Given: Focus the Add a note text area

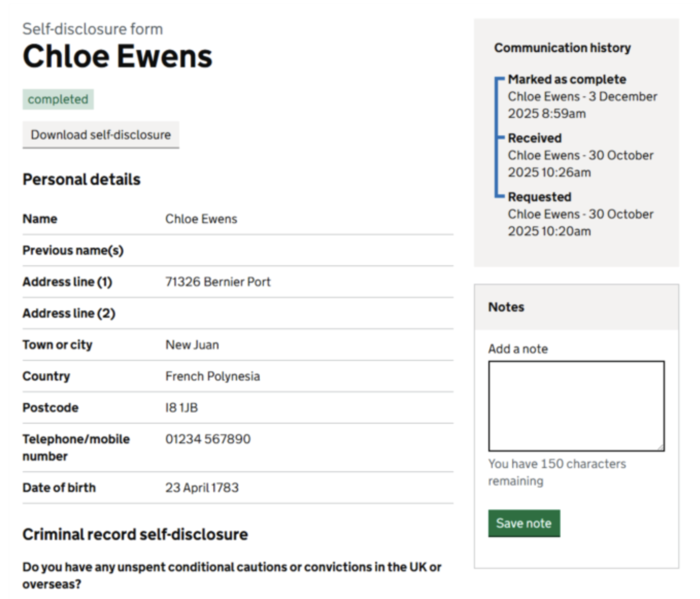Looking at the screenshot, I should tap(576, 405).
